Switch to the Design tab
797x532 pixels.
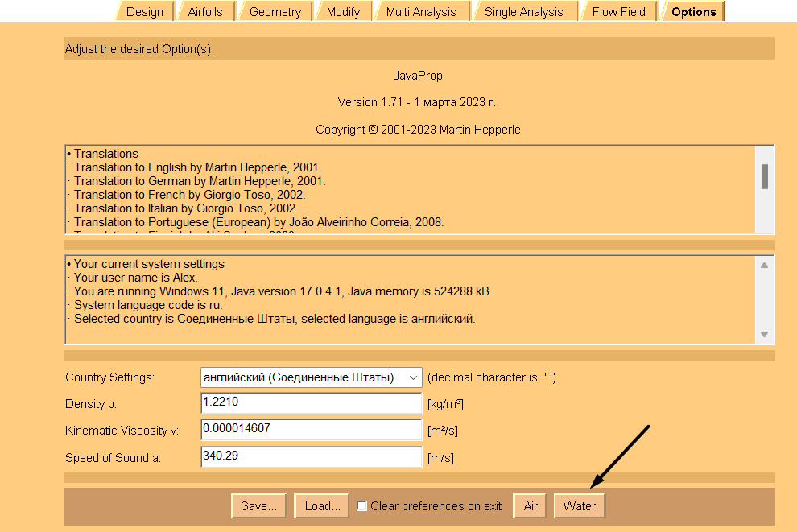pyautogui.click(x=145, y=12)
